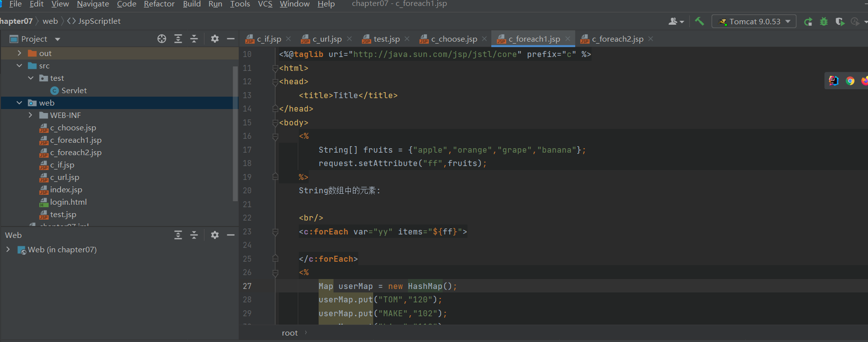
Task: Open the File menu
Action: click(x=15, y=4)
